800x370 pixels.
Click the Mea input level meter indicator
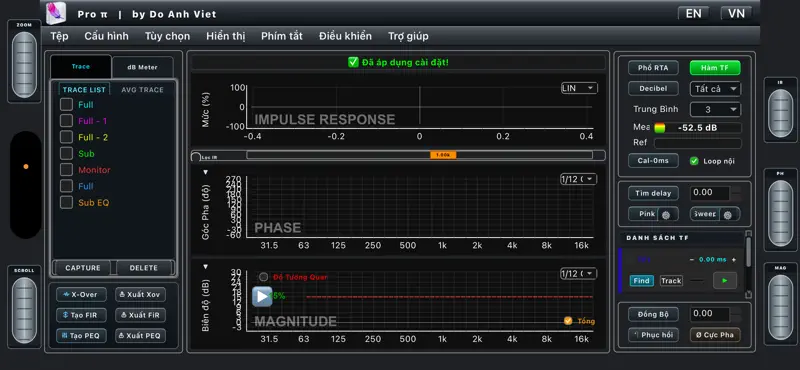click(660, 128)
